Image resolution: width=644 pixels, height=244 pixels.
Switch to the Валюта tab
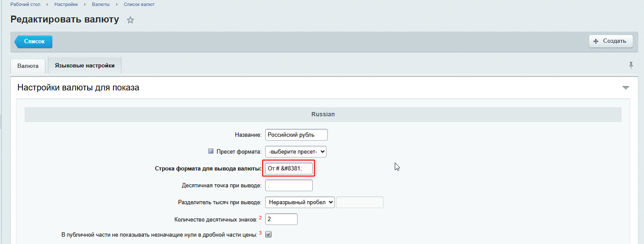tap(28, 66)
